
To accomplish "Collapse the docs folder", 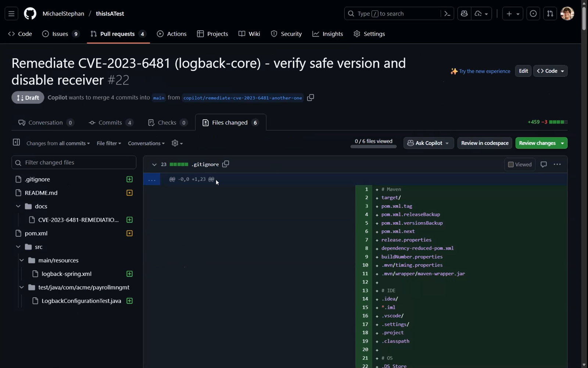I will pyautogui.click(x=18, y=206).
